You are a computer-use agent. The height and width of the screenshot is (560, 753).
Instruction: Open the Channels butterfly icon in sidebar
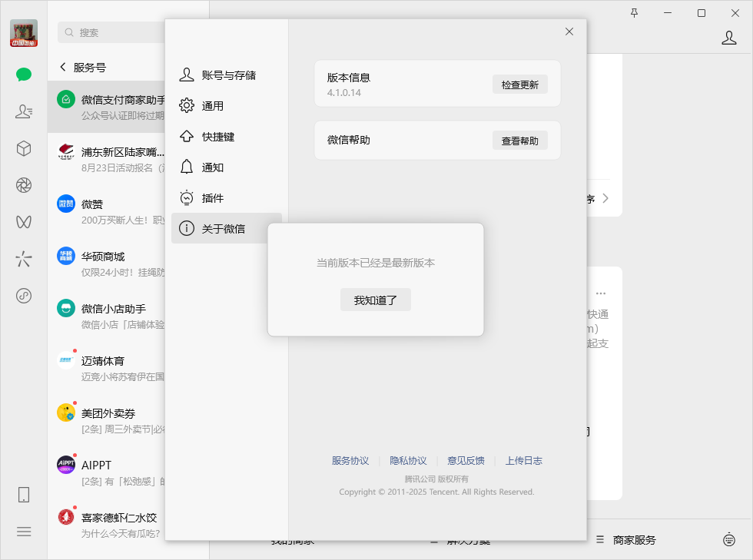pyautogui.click(x=24, y=222)
